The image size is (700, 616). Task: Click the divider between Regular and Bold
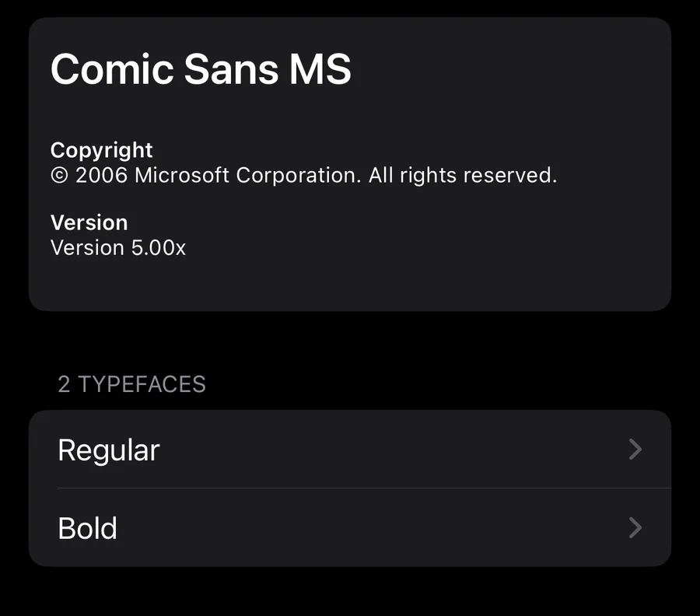click(x=363, y=488)
